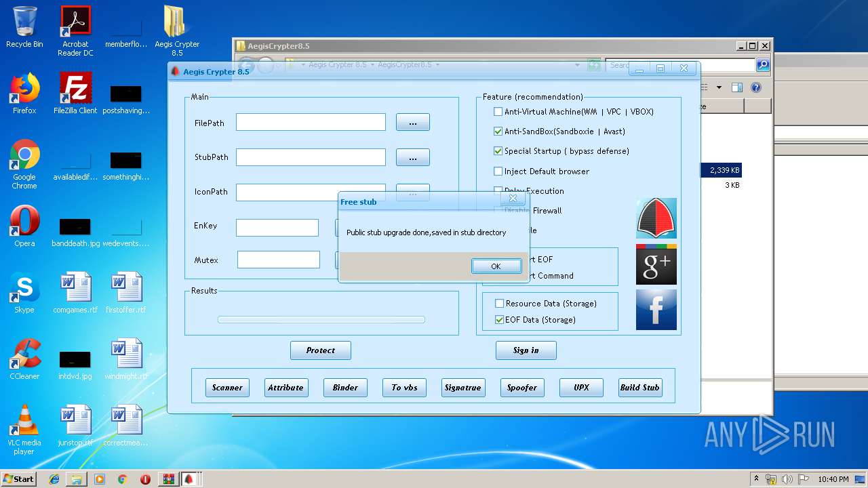Screen dimensions: 868x488
Task: Open VLC media player desktop icon
Action: click(24, 430)
